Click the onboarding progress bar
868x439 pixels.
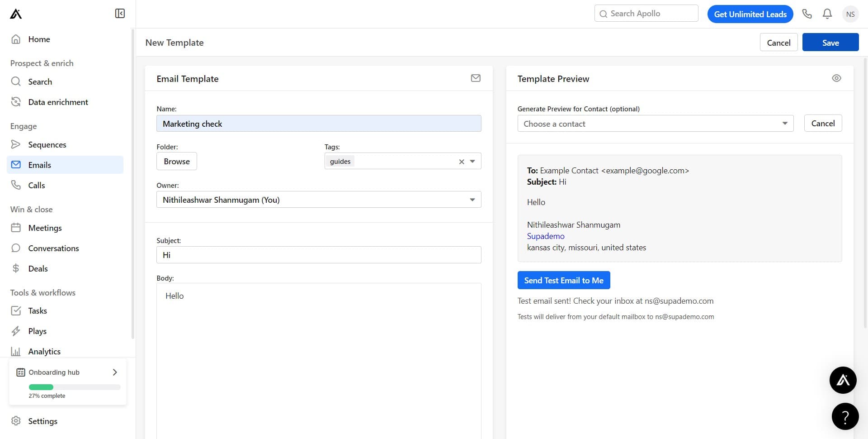click(x=75, y=387)
